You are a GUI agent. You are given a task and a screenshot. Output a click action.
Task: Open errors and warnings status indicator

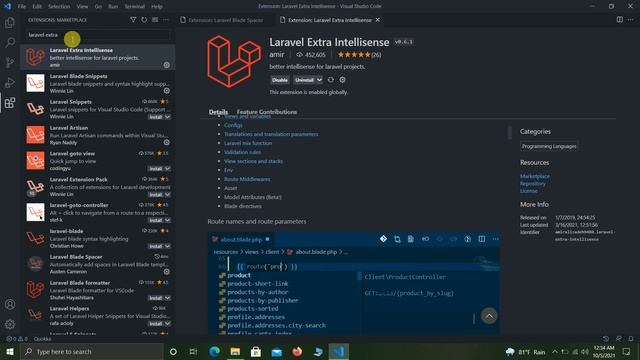17,339
